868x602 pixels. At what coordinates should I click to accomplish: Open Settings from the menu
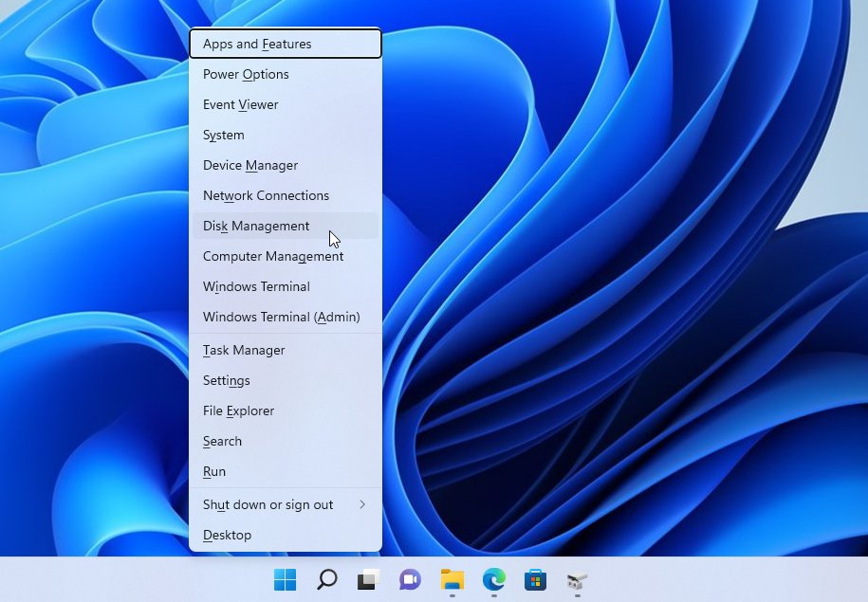coord(286,381)
